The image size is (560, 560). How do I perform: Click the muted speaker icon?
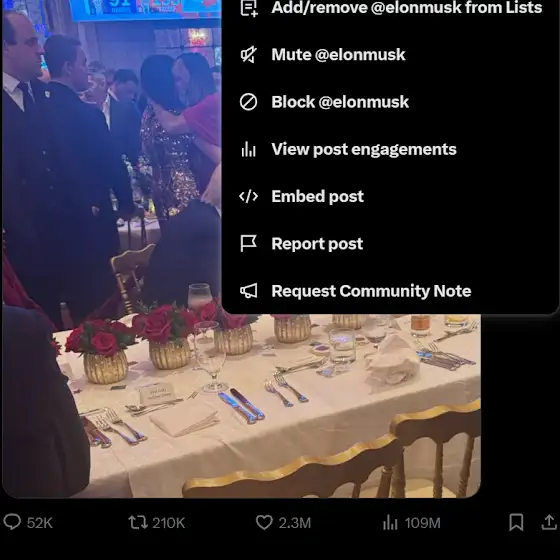(249, 55)
